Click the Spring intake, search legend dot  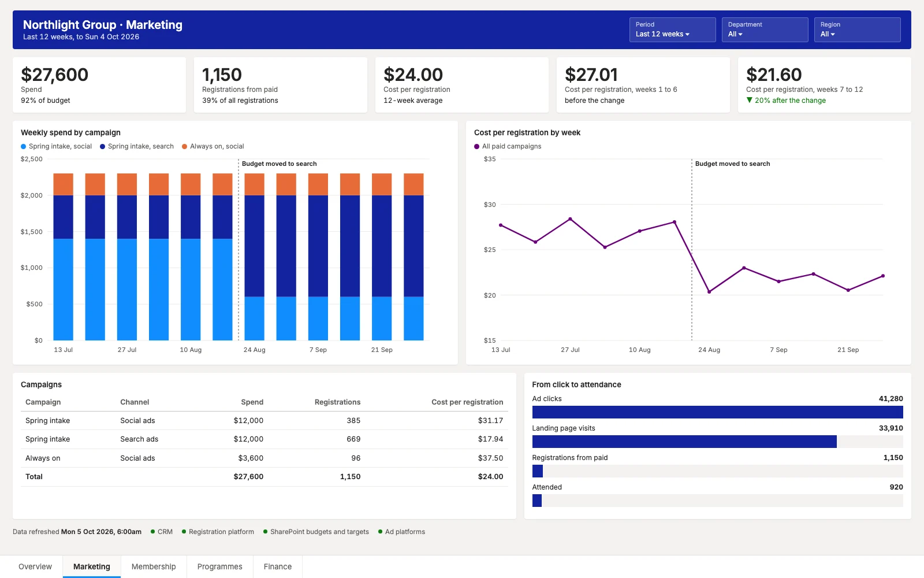(x=102, y=146)
